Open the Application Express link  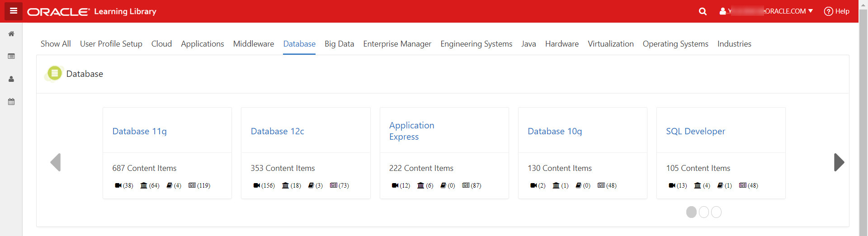coord(411,131)
